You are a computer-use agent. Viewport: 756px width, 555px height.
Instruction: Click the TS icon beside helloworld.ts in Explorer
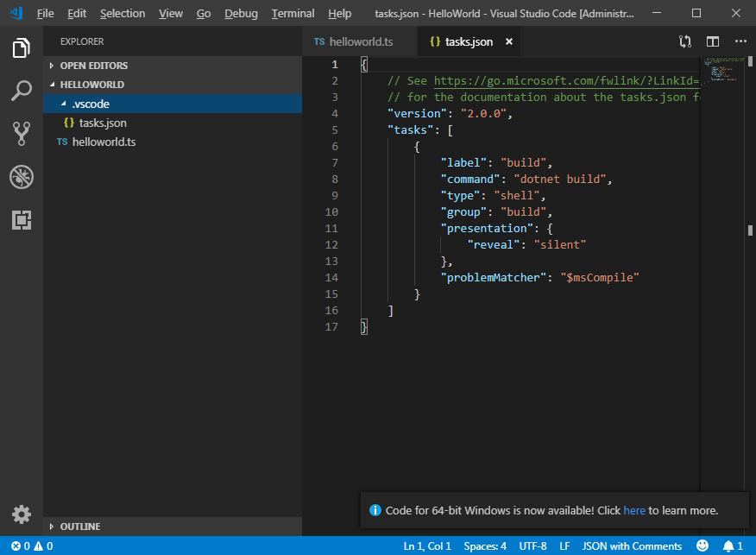tap(62, 142)
